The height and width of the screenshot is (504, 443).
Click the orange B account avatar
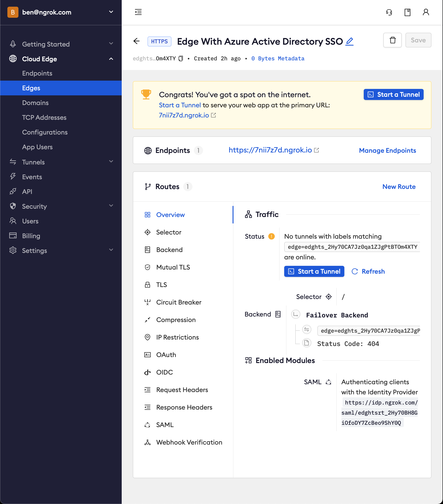click(13, 12)
